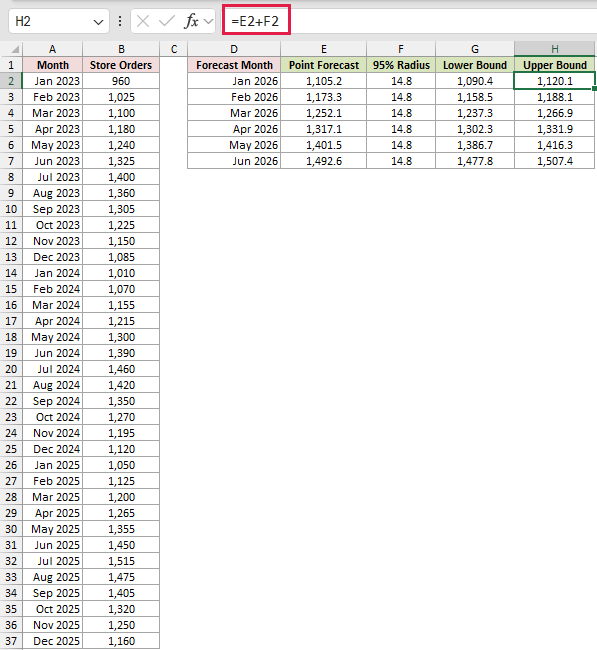This screenshot has height=650, width=597.
Task: Click the 'Forecast Month' header cell
Action: pos(234,65)
